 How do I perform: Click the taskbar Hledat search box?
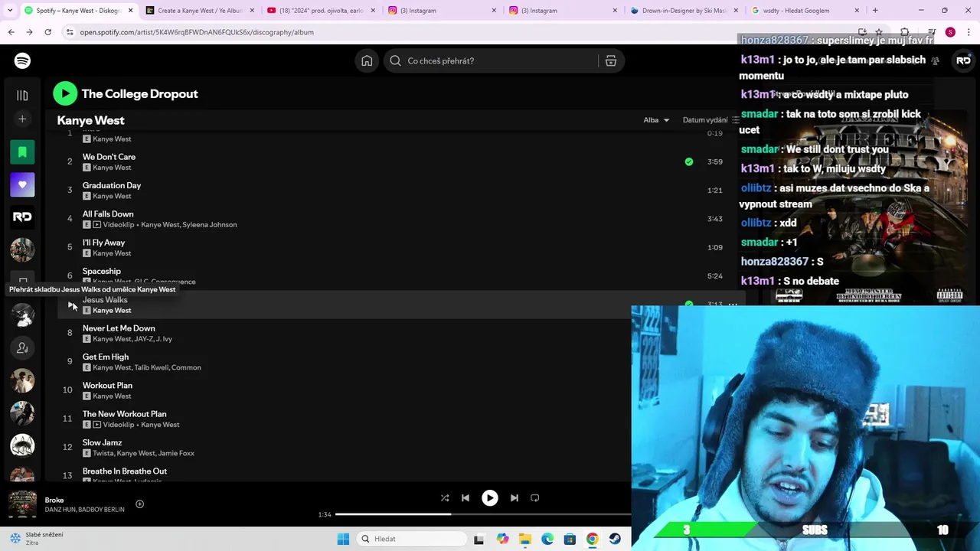pyautogui.click(x=412, y=539)
